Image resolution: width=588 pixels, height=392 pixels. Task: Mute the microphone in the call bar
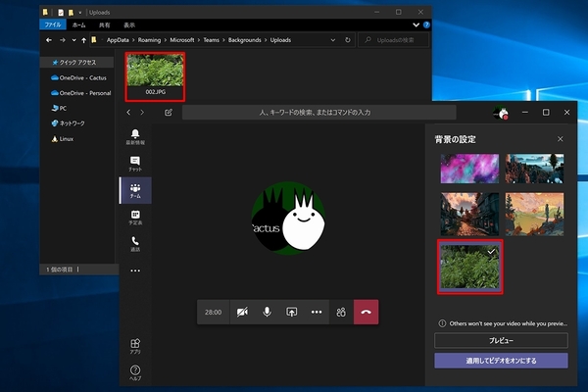(266, 312)
